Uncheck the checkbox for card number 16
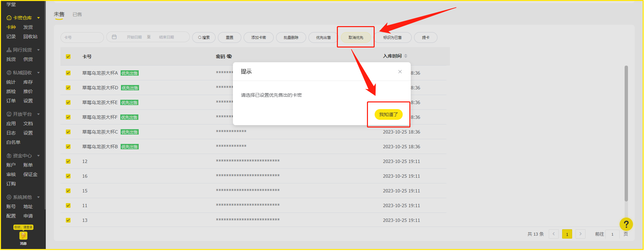Viewport: 644px width, 251px height. point(68,176)
